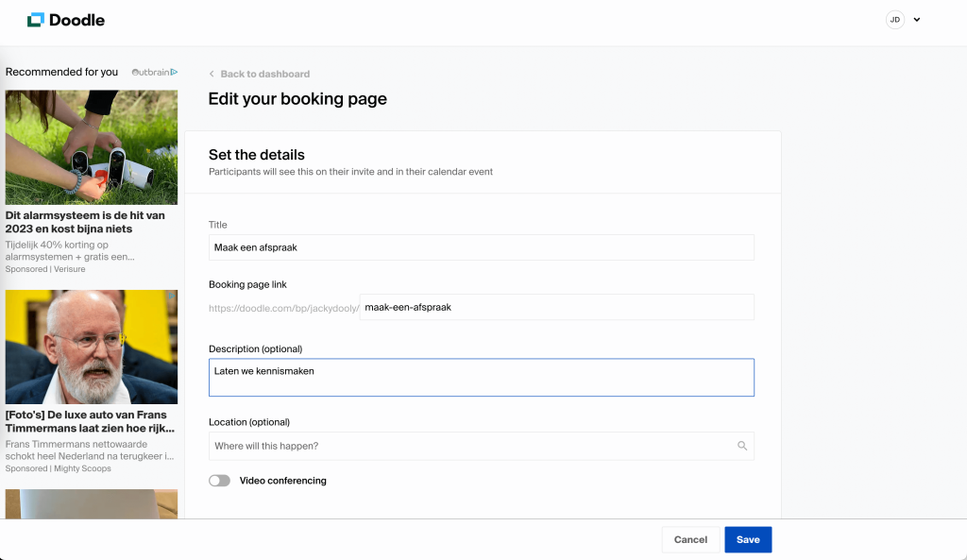Viewport: 967px width, 560px height.
Task: Click the 'Dit alarmsysteem' ad headline
Action: tap(85, 222)
